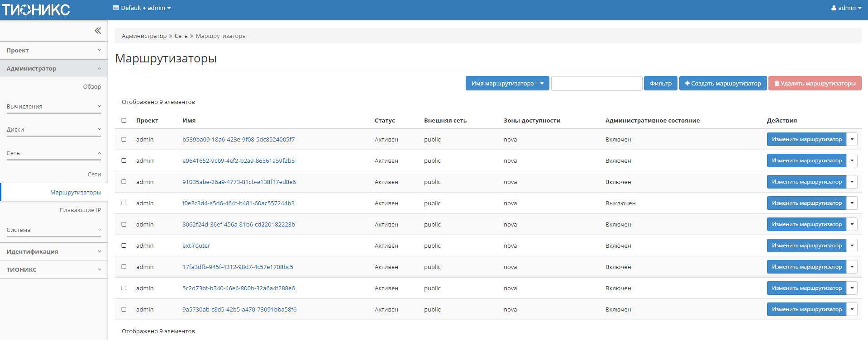868x340 pixels.
Task: Go to Сети in sidebar
Action: click(94, 174)
